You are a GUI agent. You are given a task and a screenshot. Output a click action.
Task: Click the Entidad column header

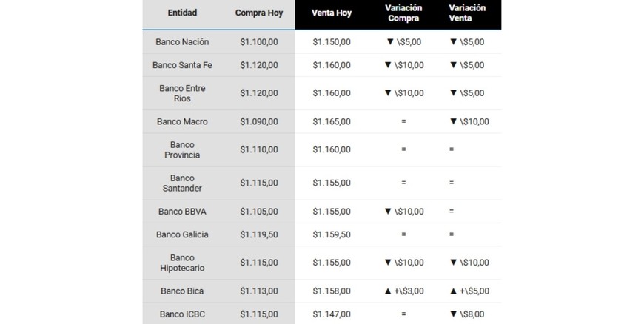coord(182,13)
